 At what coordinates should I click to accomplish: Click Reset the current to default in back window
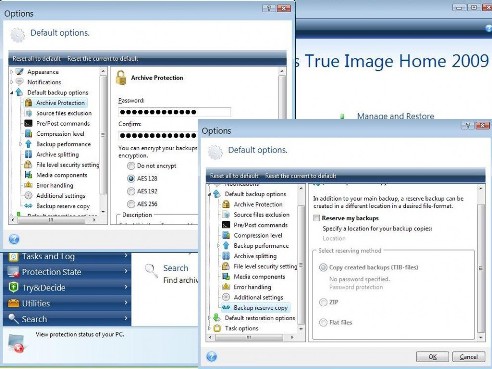pyautogui.click(x=103, y=59)
